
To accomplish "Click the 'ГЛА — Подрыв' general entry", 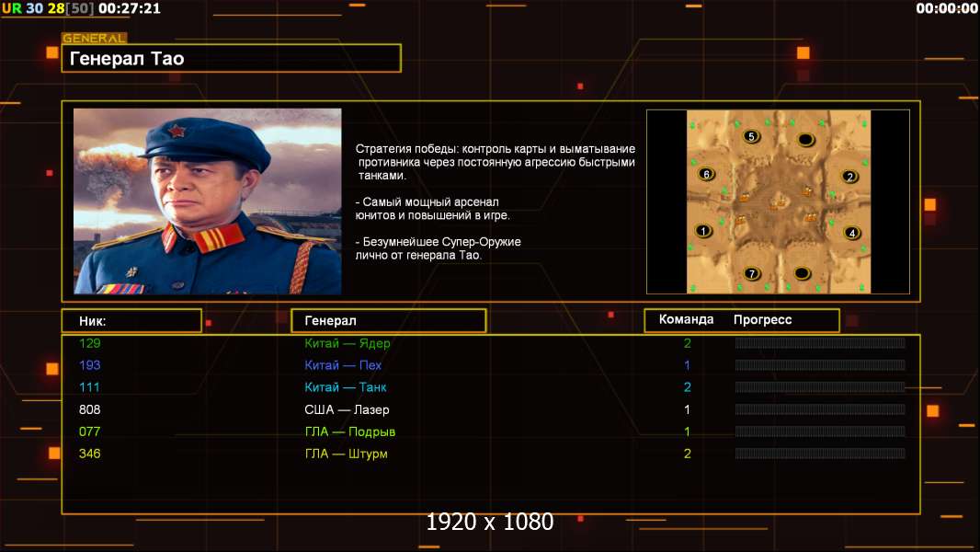I will coord(350,431).
